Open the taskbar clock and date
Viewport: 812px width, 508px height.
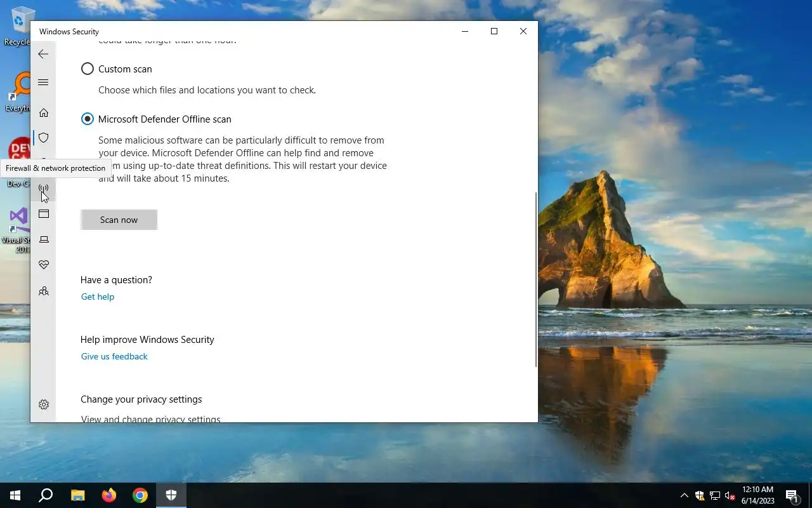[x=758, y=495]
